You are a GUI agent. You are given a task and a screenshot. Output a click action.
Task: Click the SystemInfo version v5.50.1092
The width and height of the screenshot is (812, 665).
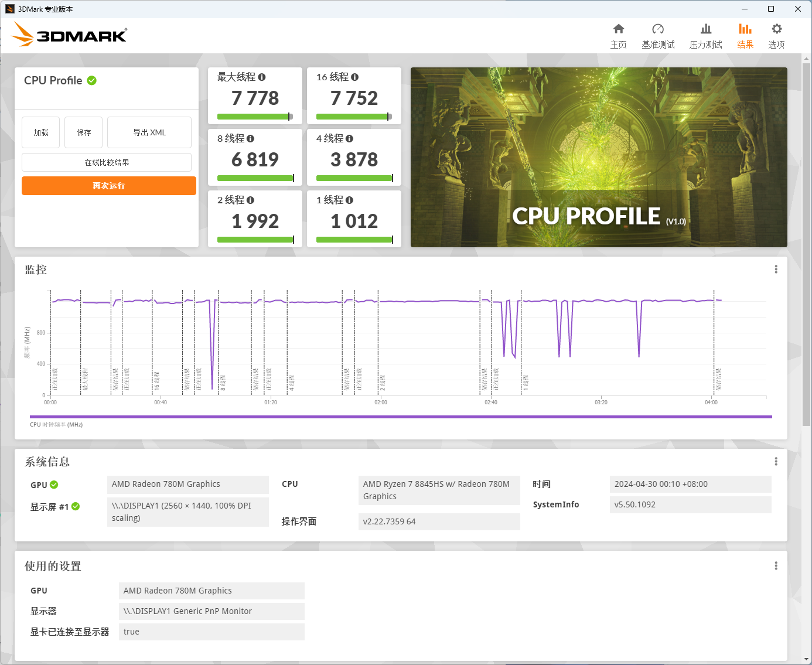click(690, 504)
